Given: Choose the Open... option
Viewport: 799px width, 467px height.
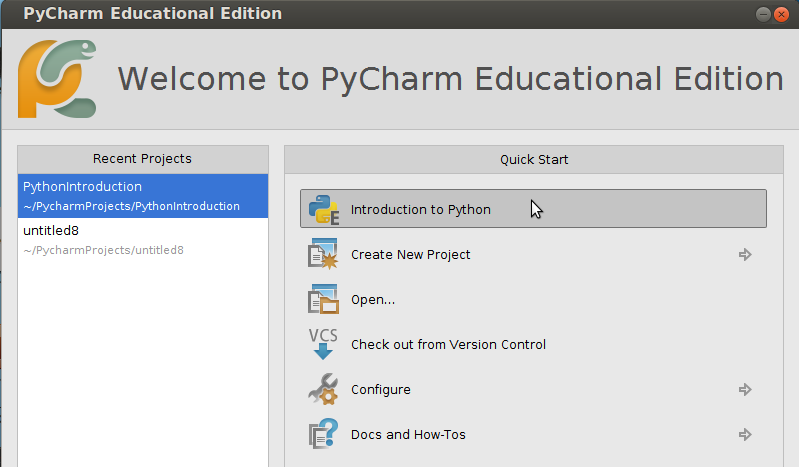Looking at the screenshot, I should (373, 300).
